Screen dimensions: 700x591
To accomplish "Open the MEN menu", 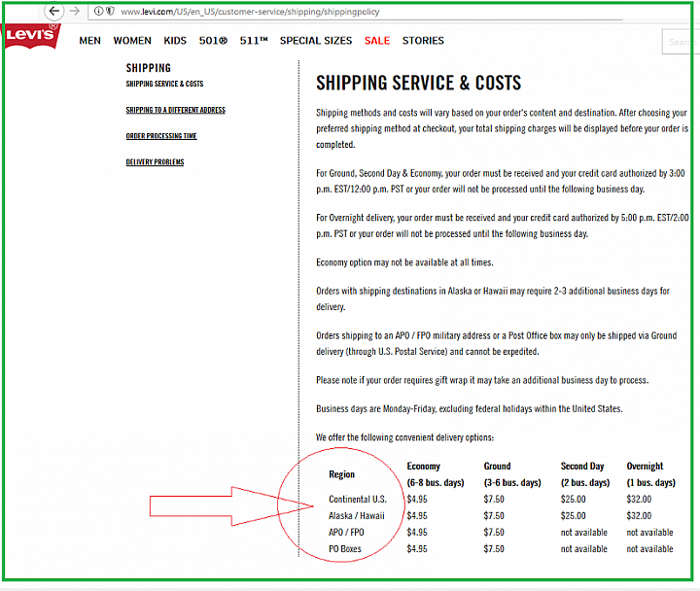I will (x=89, y=41).
